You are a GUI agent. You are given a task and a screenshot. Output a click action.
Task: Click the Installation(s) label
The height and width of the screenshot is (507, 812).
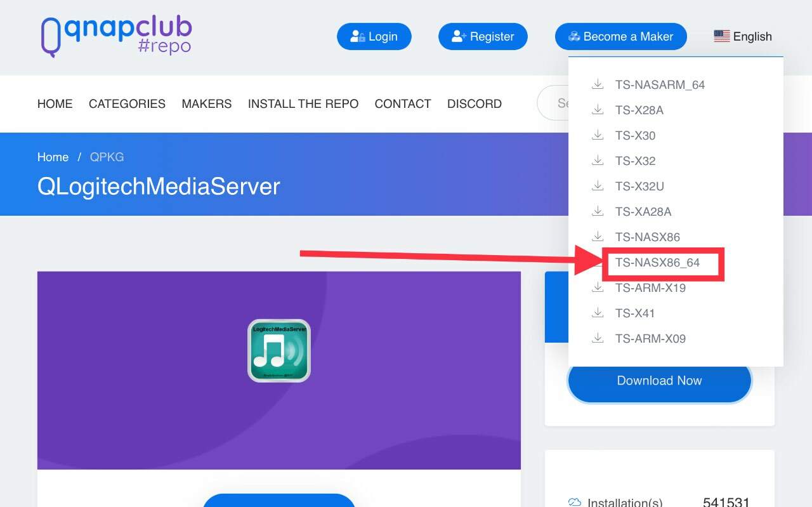pyautogui.click(x=625, y=503)
